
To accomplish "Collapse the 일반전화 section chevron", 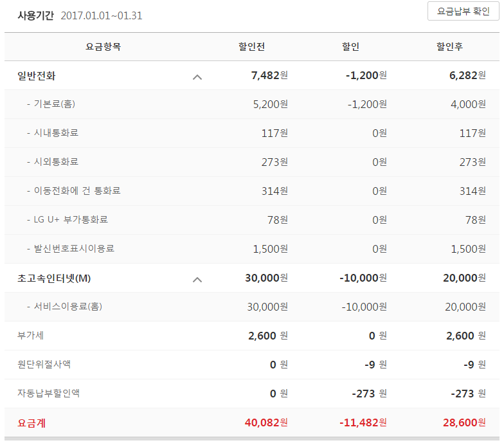I will [197, 77].
